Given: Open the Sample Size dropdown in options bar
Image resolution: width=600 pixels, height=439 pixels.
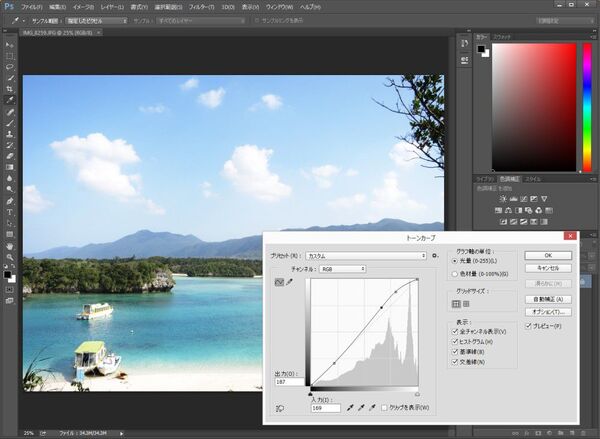Looking at the screenshot, I should click(x=94, y=20).
